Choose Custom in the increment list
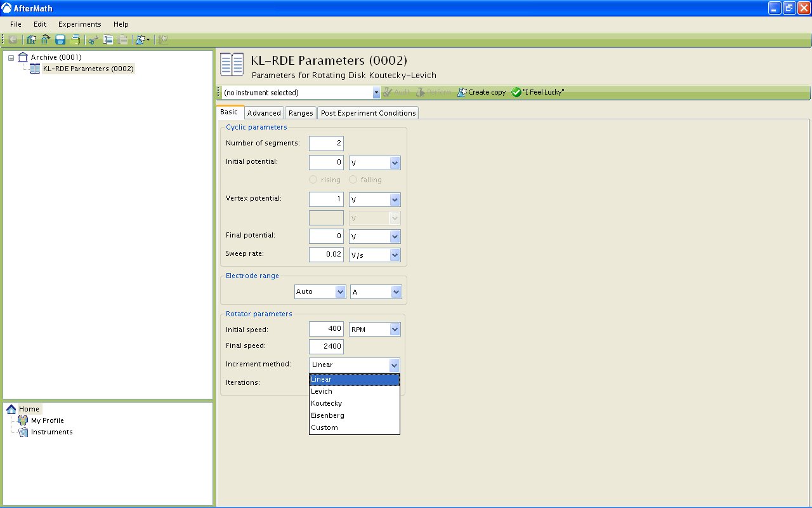This screenshot has height=508, width=812. point(355,427)
